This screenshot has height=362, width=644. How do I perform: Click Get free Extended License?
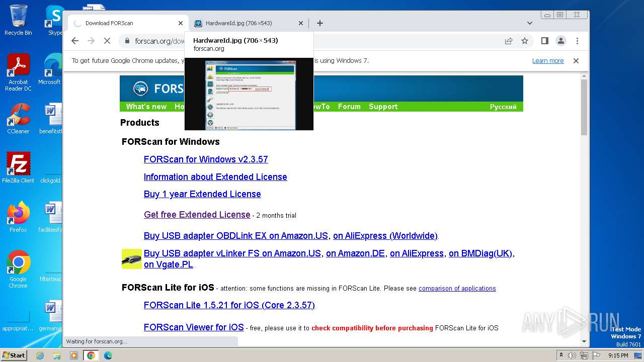[x=197, y=215]
